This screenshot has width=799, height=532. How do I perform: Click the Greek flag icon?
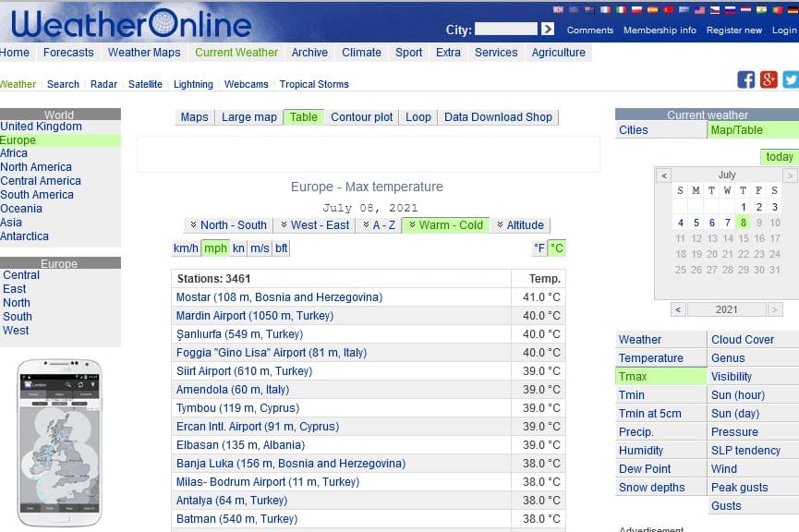684,9
